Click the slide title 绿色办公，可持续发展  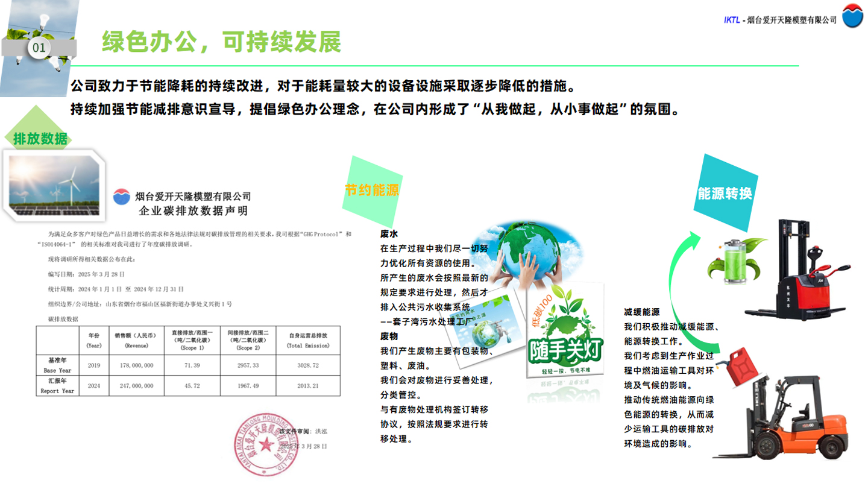pos(221,42)
